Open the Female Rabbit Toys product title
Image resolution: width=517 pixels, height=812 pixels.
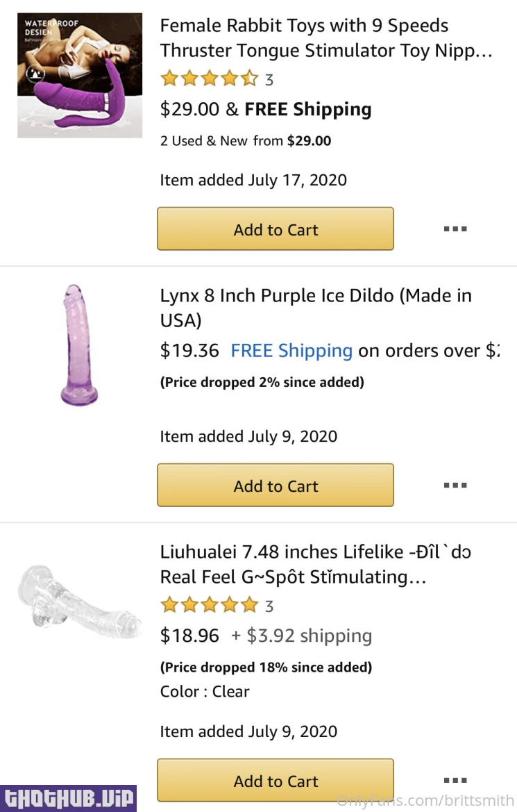click(326, 38)
